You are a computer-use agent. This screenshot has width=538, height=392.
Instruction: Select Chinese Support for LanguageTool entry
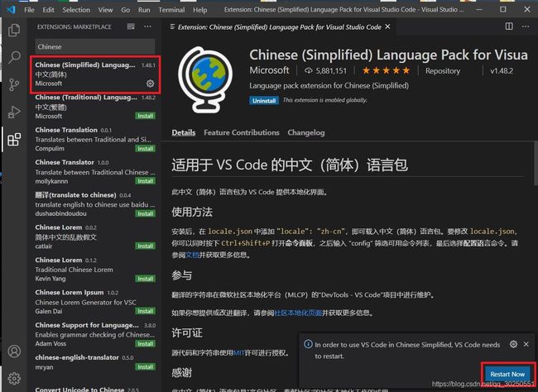tap(95, 334)
